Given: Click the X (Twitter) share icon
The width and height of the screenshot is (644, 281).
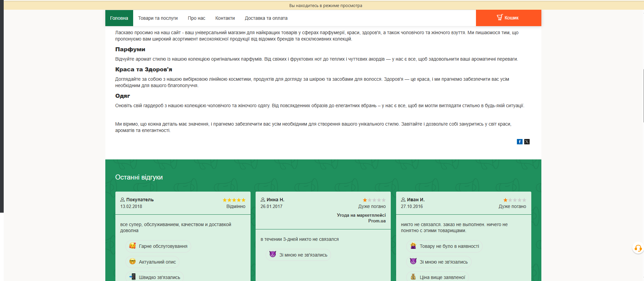Looking at the screenshot, I should point(527,142).
